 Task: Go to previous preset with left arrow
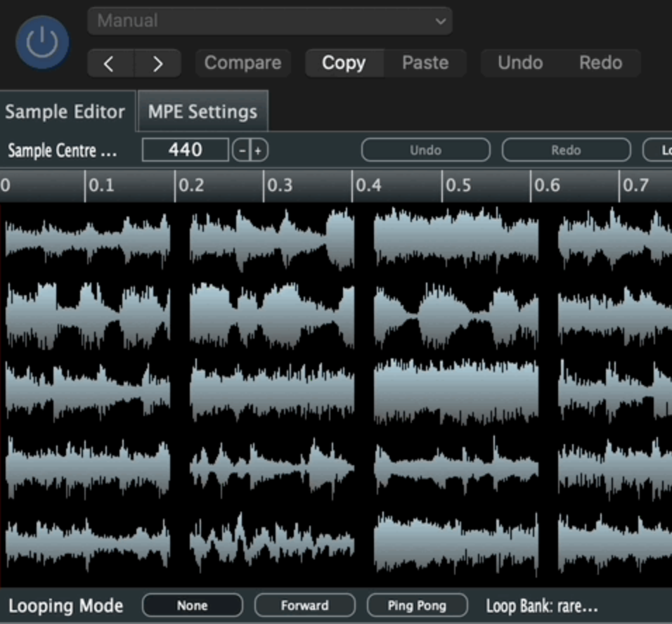tap(110, 63)
